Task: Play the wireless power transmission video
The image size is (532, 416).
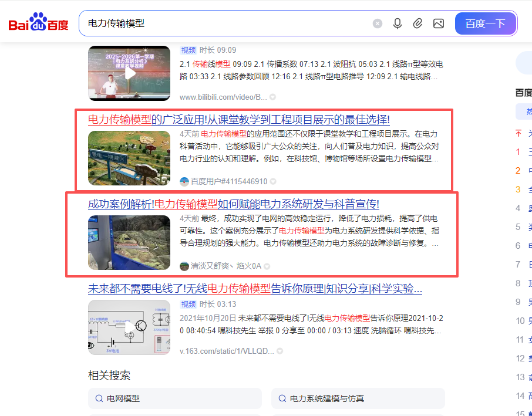Action: 129,327
